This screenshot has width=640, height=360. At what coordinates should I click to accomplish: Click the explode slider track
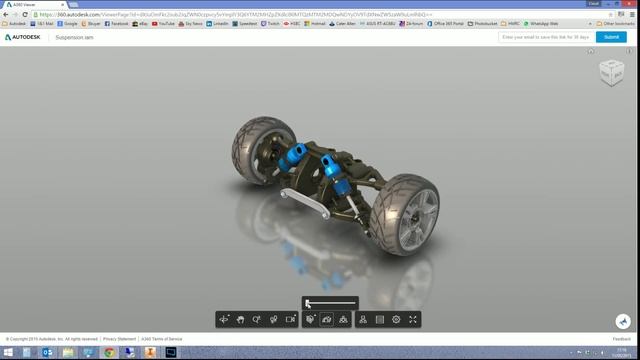point(331,303)
